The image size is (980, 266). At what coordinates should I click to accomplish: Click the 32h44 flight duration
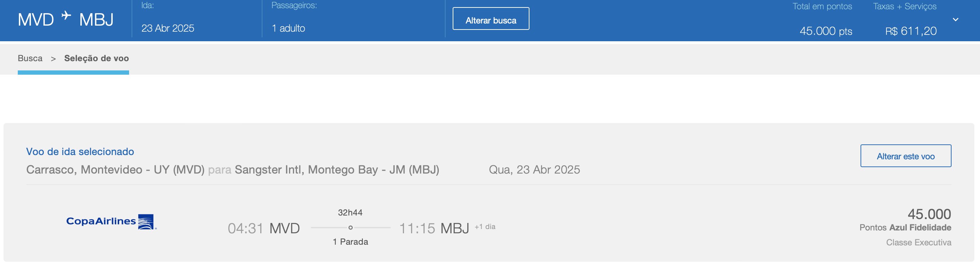click(x=350, y=213)
